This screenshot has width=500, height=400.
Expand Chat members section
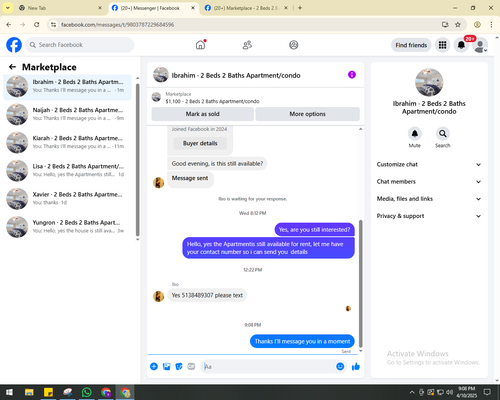point(429,182)
